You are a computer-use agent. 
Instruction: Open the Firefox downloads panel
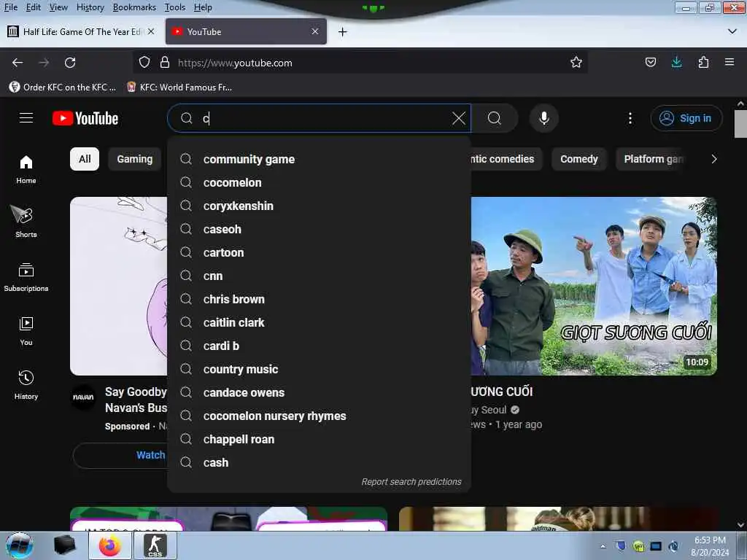coord(676,63)
